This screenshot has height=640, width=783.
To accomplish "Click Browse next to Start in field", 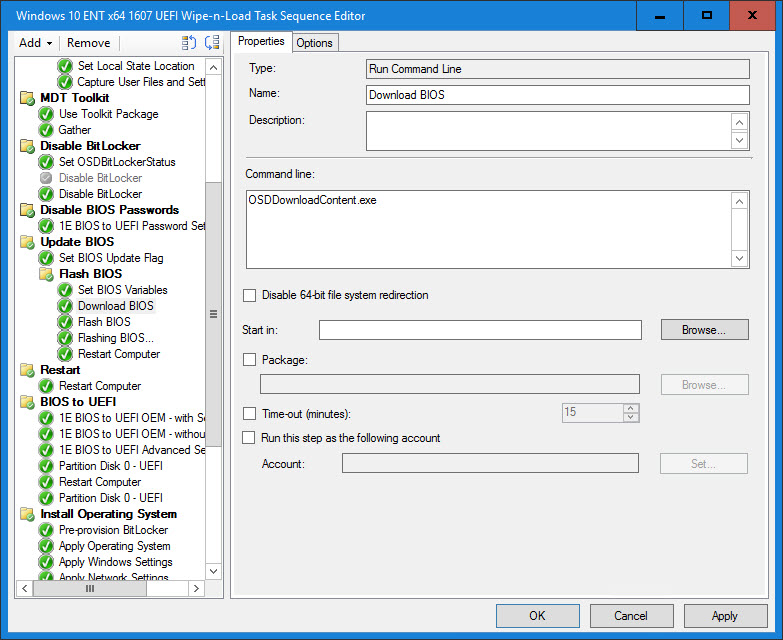I will 704,330.
